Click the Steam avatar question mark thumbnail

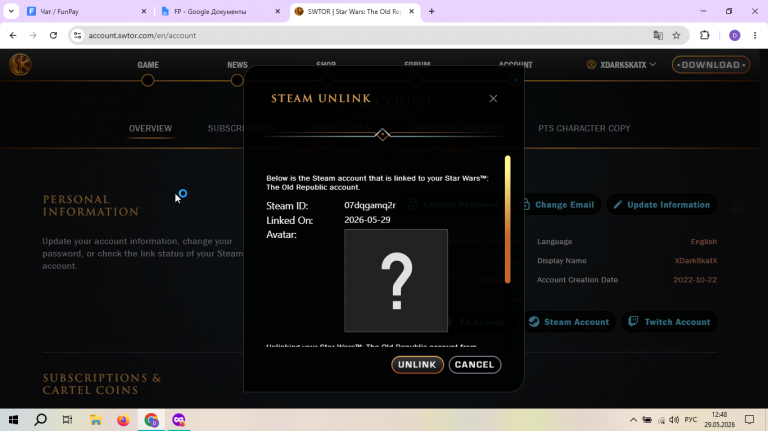click(396, 281)
